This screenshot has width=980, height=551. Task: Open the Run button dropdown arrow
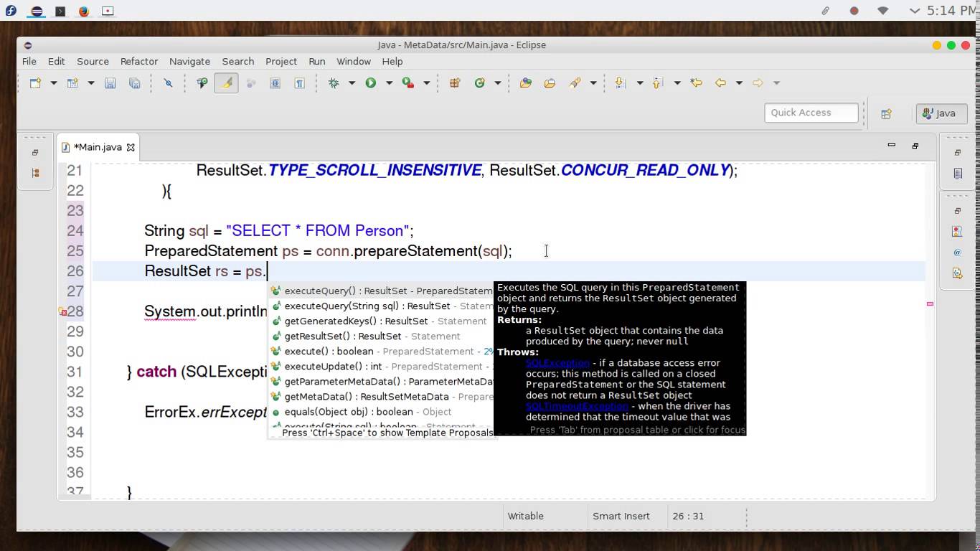[x=388, y=83]
